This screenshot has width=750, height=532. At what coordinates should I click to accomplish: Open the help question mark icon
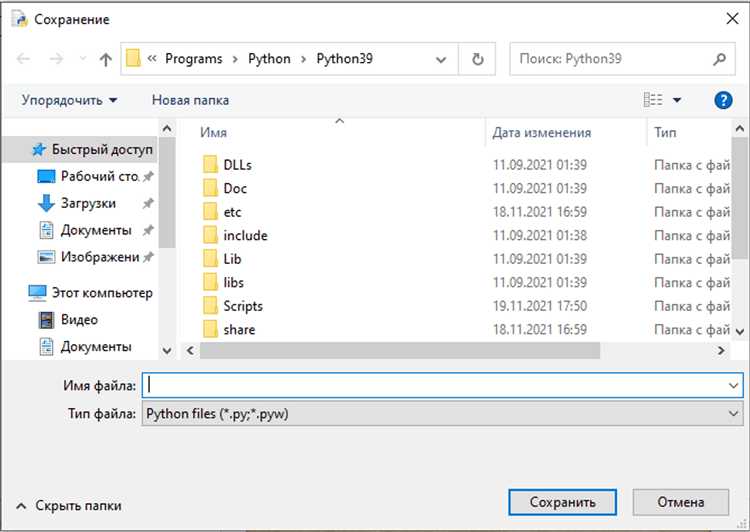click(x=723, y=100)
